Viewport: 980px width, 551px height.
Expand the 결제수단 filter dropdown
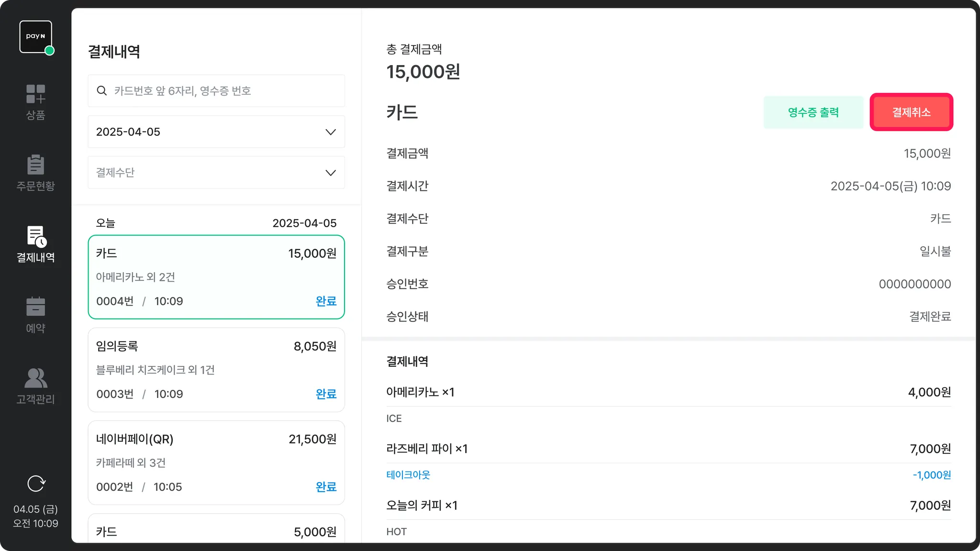215,173
